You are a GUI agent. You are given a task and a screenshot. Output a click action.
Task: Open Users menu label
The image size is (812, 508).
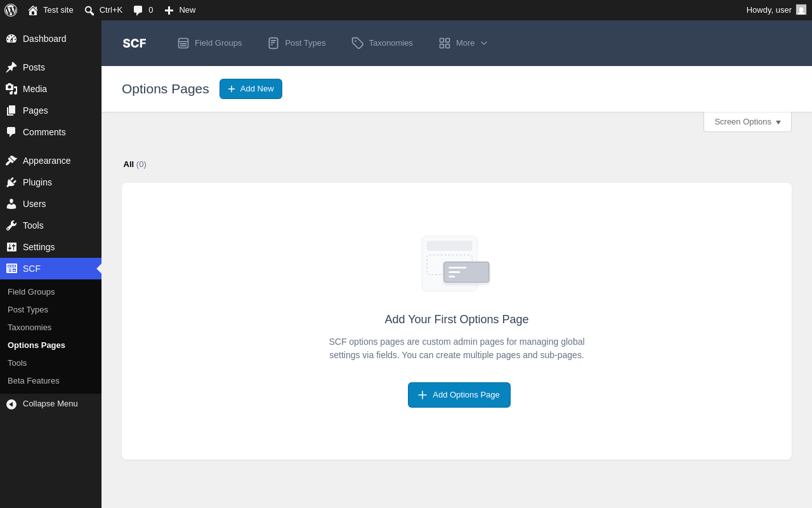coord(34,204)
